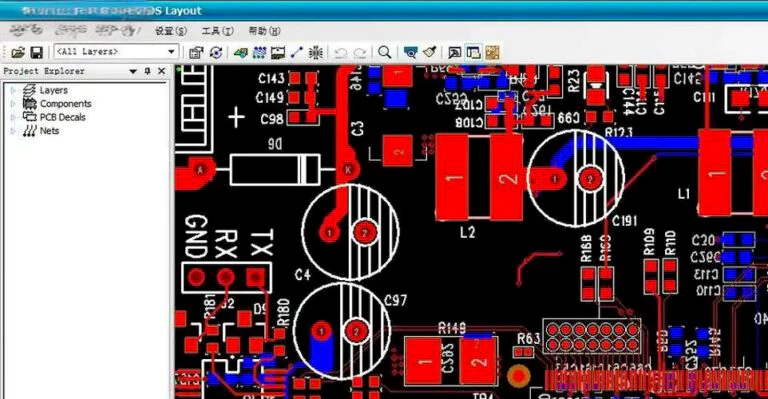This screenshot has width=768, height=399.
Task: Open the Design toolbar icon
Action: click(259, 52)
